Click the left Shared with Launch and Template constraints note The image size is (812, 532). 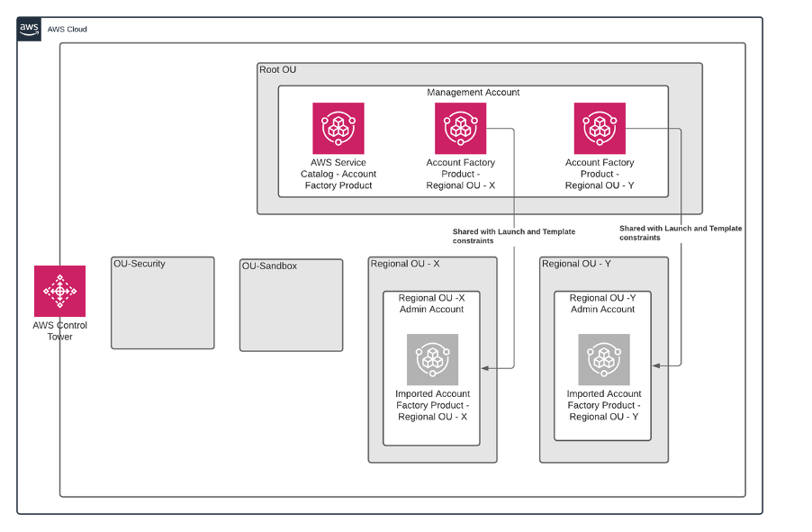[513, 236]
